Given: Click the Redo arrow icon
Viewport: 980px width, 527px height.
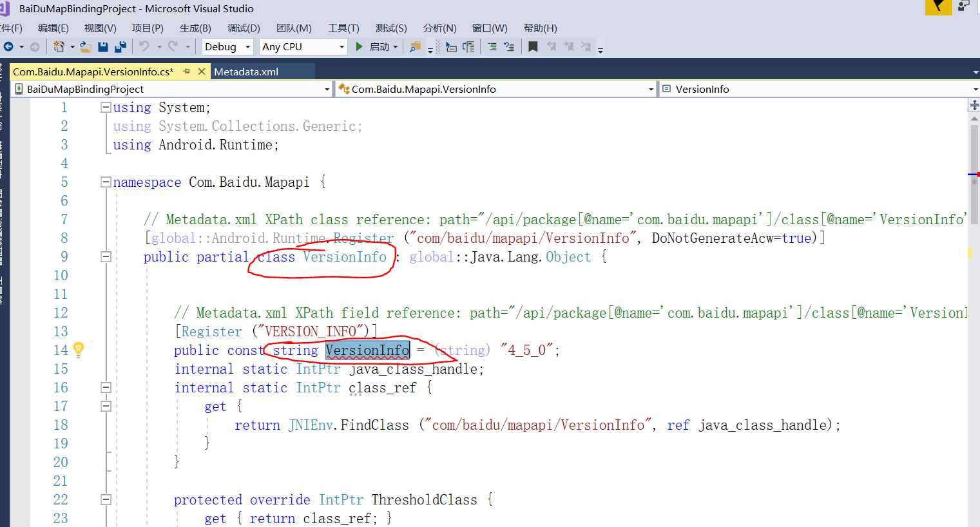Looking at the screenshot, I should click(x=173, y=46).
